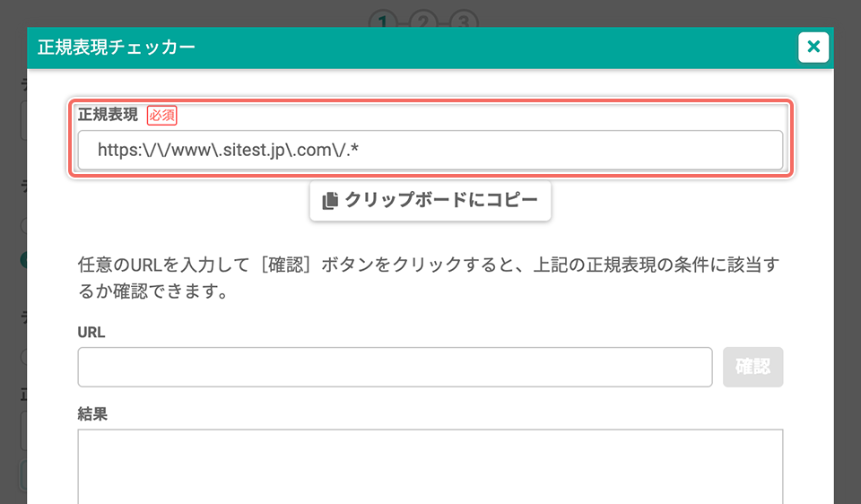Click the instructions text starting with 任意のURLを入力して
This screenshot has height=504, width=861.
tap(429, 278)
